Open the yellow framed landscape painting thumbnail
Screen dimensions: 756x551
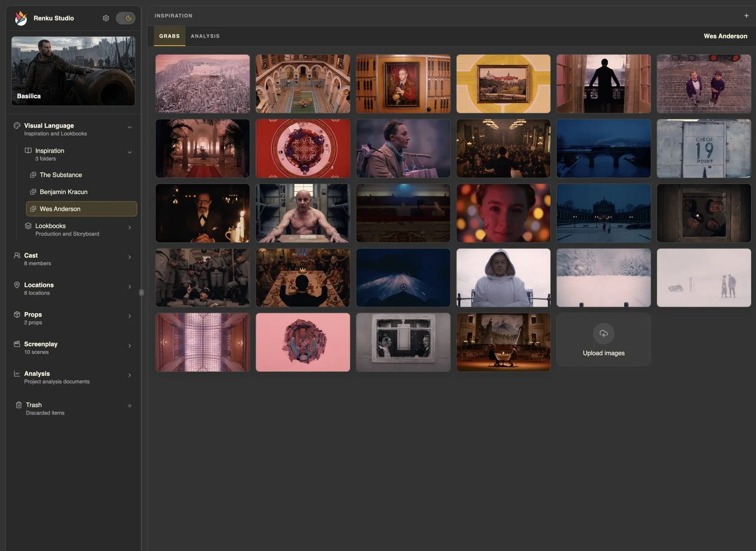[503, 84]
